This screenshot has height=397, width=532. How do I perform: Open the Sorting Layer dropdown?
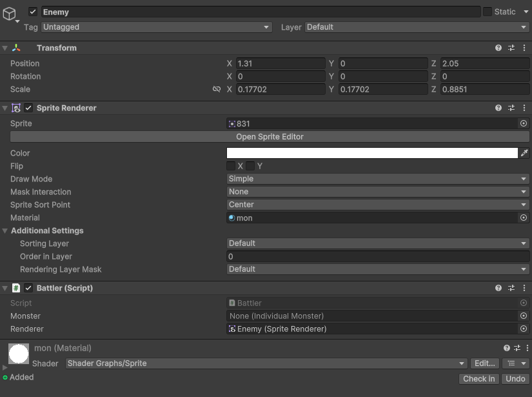click(x=378, y=243)
